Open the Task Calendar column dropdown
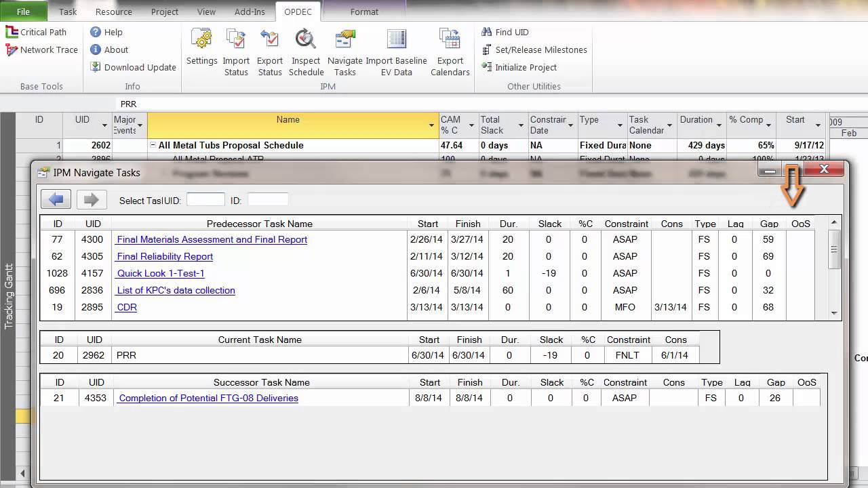Viewport: 868px width, 488px height. click(669, 125)
